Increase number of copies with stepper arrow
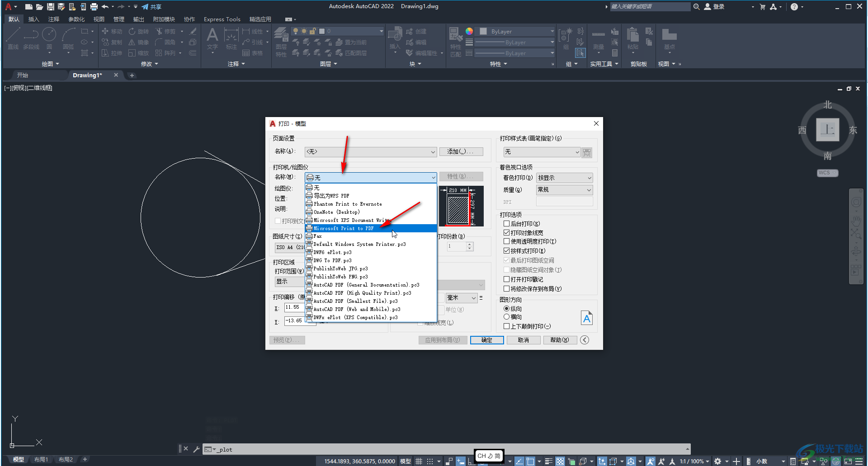Screen dimensions: 868x466 click(x=470, y=245)
